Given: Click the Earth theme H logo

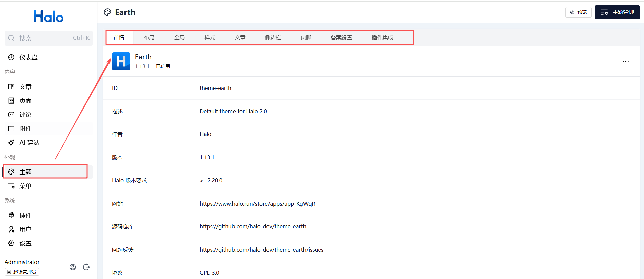Looking at the screenshot, I should [121, 61].
